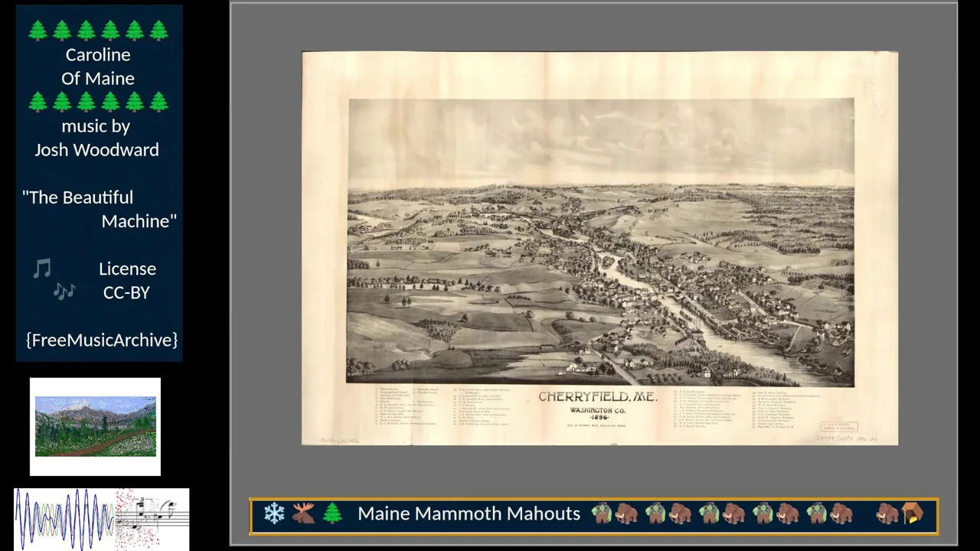Click the '{FreeMusicArchive}' text
Screen dimensions: 980x551
click(102, 340)
